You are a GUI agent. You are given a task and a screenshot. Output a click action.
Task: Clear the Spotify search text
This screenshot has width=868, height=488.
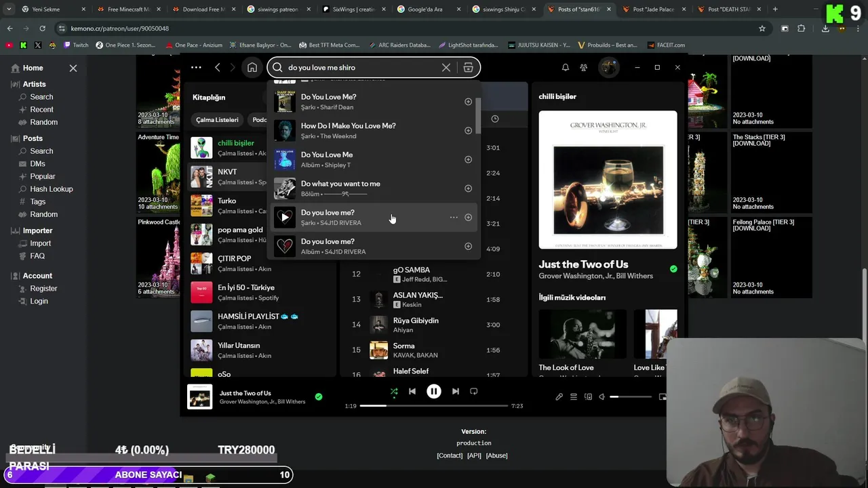(446, 67)
